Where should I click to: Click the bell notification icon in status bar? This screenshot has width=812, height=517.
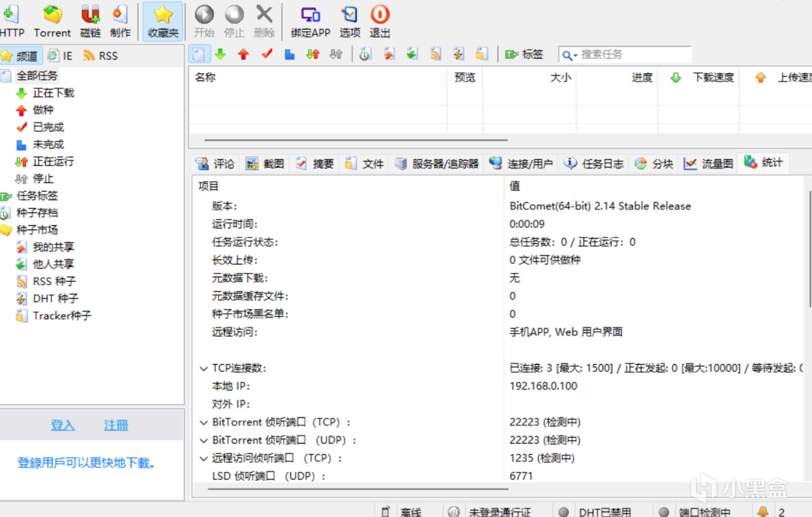[763, 511]
